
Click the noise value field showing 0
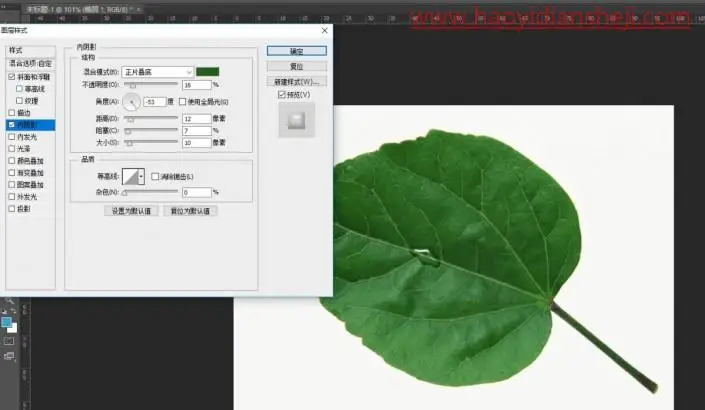click(196, 192)
